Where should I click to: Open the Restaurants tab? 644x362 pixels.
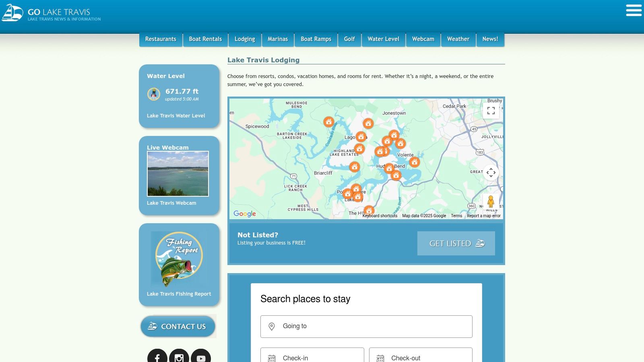pos(161,39)
